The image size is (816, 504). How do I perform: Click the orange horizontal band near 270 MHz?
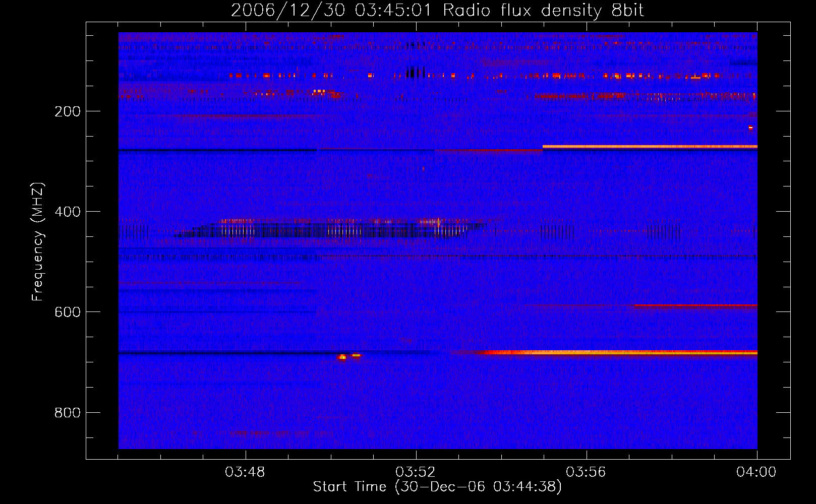[x=650, y=147]
